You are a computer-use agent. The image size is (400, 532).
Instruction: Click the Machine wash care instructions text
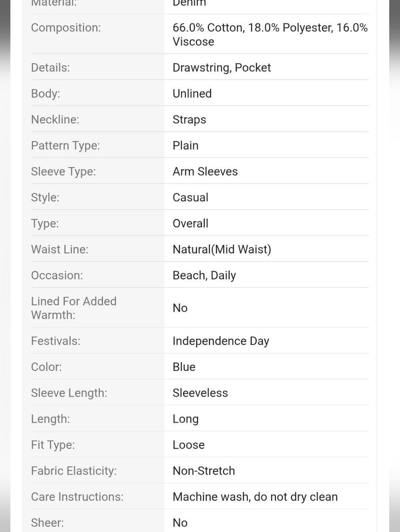coord(255,497)
